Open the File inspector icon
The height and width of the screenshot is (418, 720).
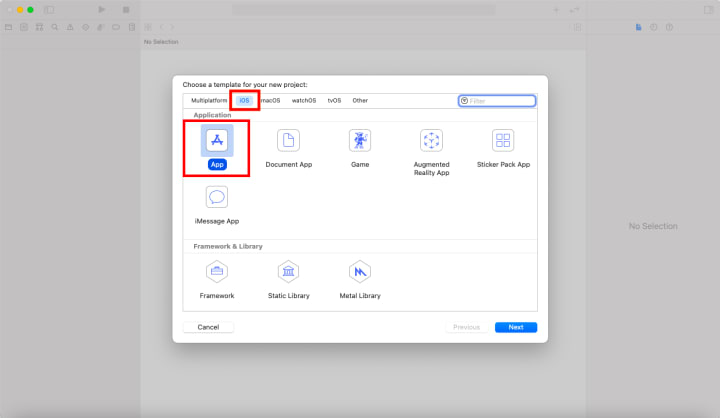pyautogui.click(x=638, y=27)
